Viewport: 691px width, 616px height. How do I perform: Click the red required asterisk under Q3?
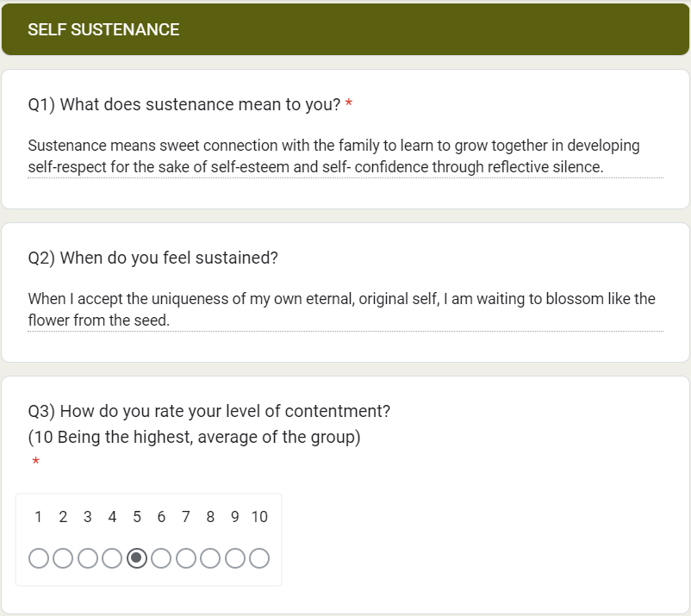35,464
